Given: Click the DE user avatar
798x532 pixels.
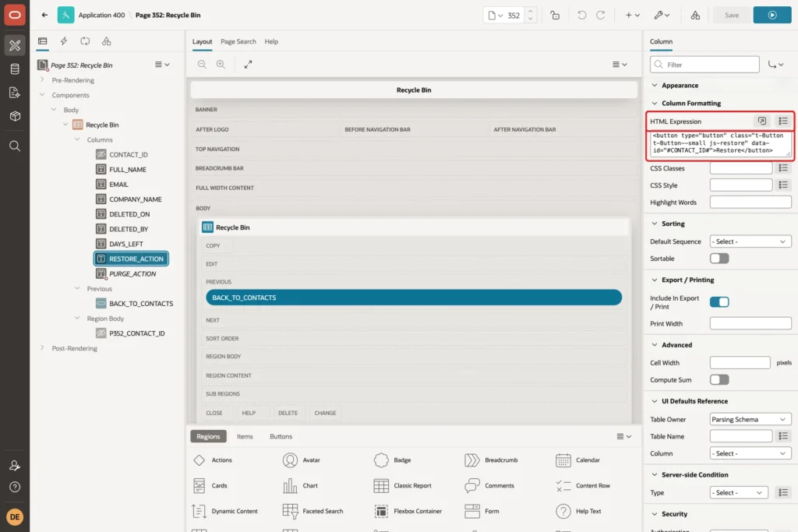Looking at the screenshot, I should pyautogui.click(x=15, y=516).
